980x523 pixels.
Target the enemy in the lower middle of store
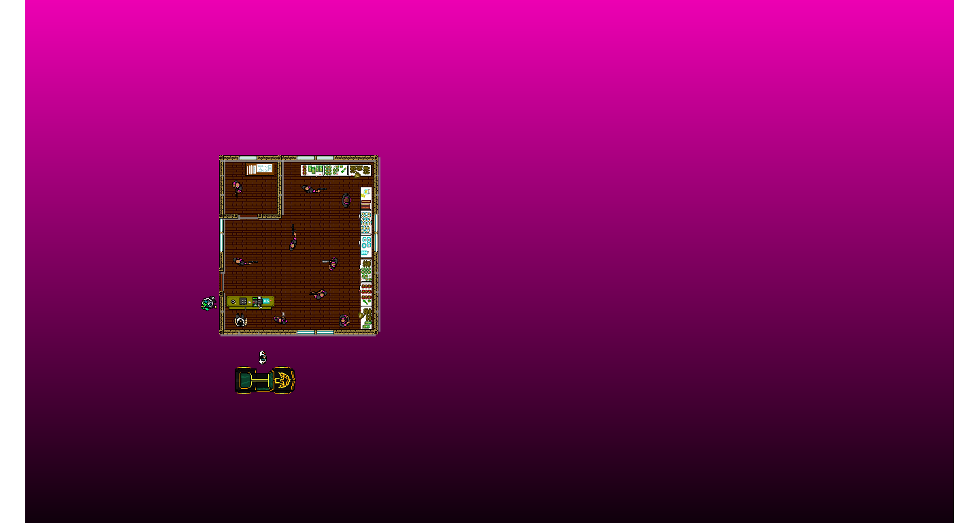318,294
